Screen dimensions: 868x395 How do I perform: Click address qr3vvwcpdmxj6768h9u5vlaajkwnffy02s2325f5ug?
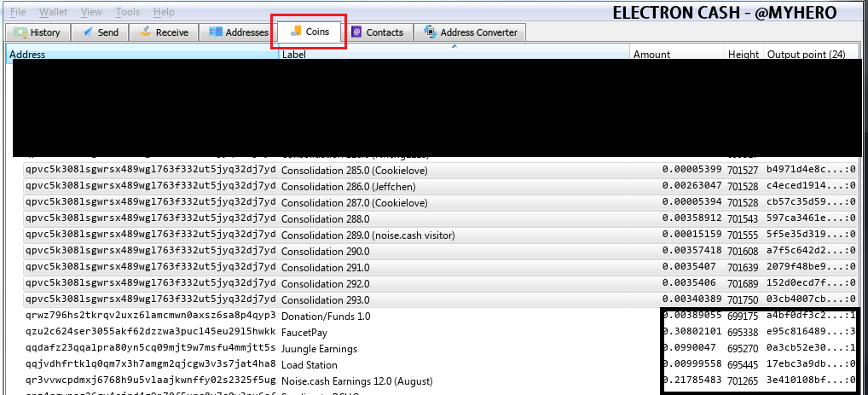tap(151, 381)
